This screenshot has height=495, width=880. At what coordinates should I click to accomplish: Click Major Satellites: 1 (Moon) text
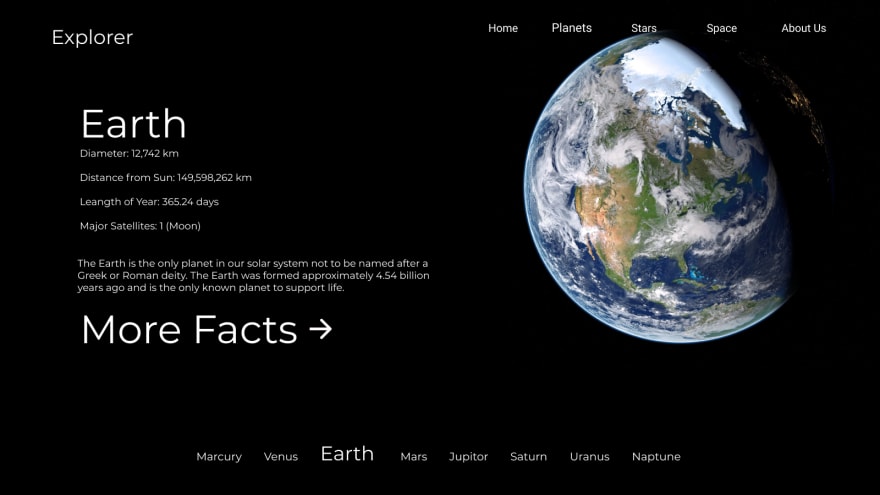[140, 226]
